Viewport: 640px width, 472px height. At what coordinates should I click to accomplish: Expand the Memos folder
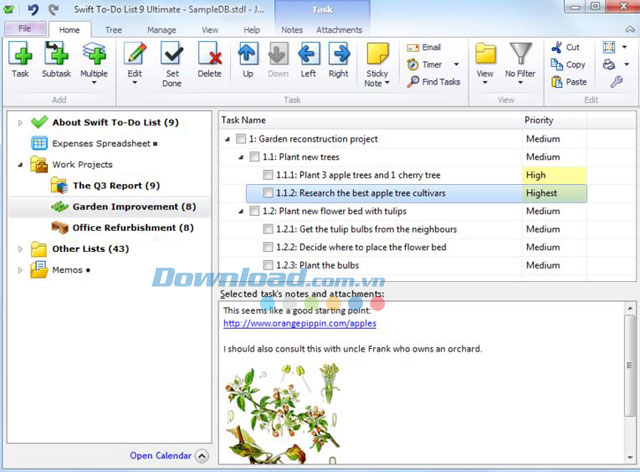(20, 270)
